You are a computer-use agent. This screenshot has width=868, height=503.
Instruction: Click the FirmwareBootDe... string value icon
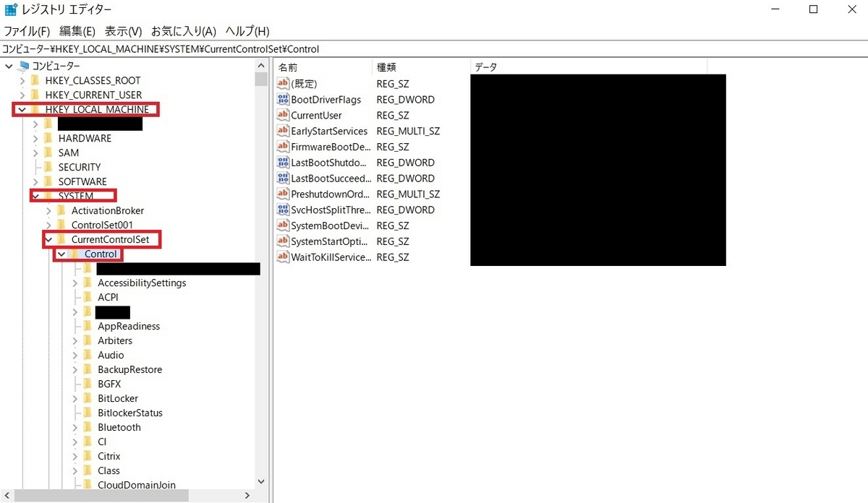pos(284,147)
